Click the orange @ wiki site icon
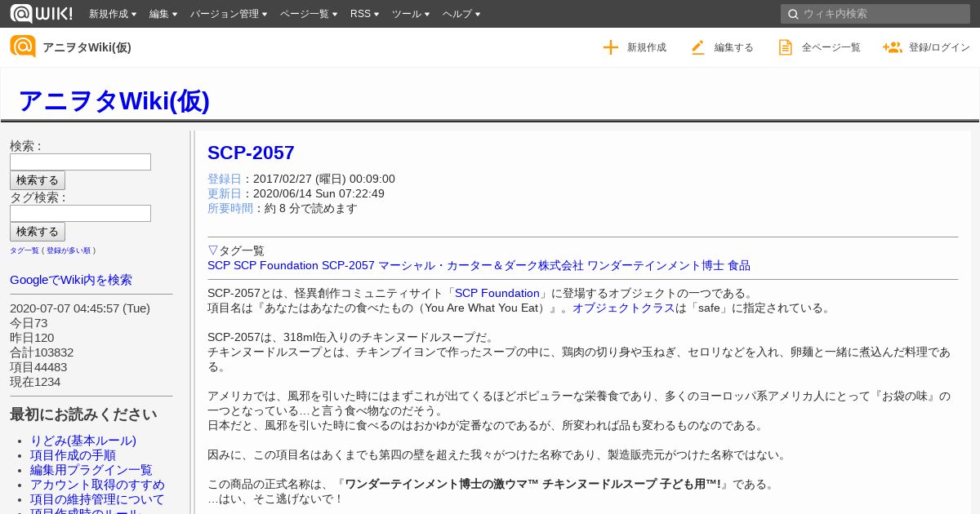 tap(23, 47)
